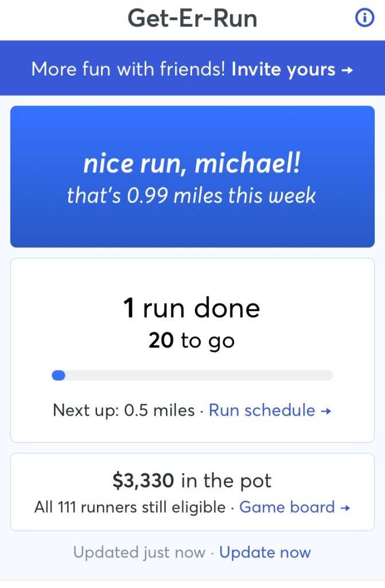The width and height of the screenshot is (385, 588).
Task: Click the "1 run done" heading
Action: (192, 308)
